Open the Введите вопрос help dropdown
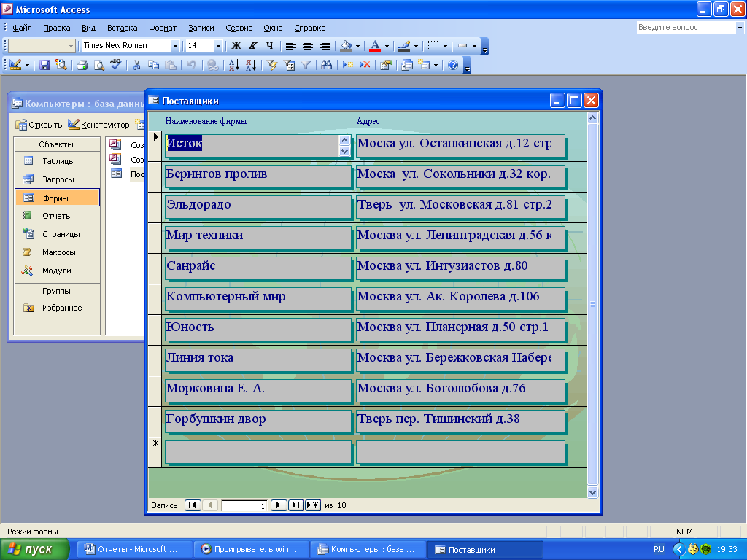Viewport: 747px width, 560px height. [740, 28]
